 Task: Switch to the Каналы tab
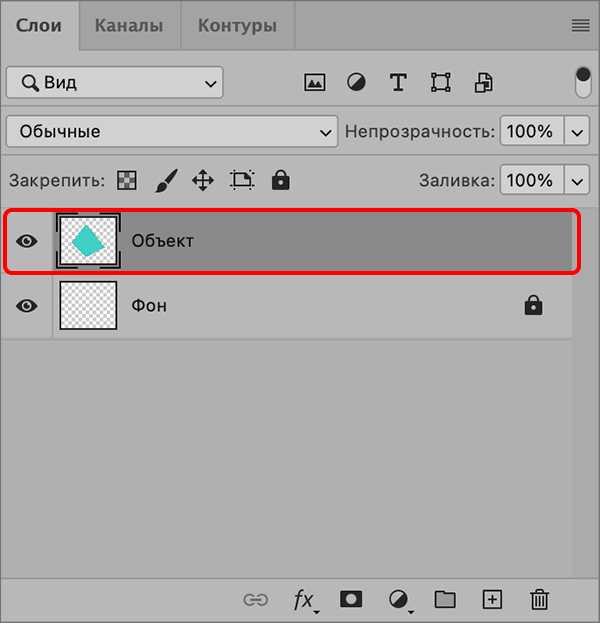[129, 26]
